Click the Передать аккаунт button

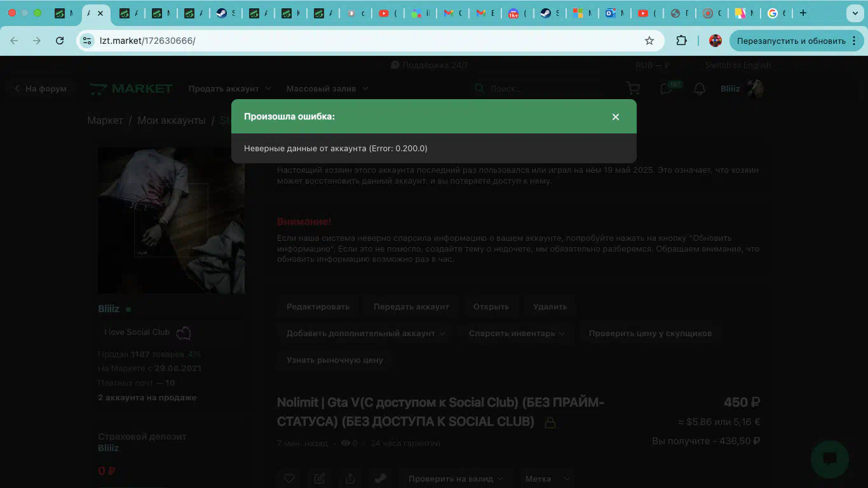411,306
